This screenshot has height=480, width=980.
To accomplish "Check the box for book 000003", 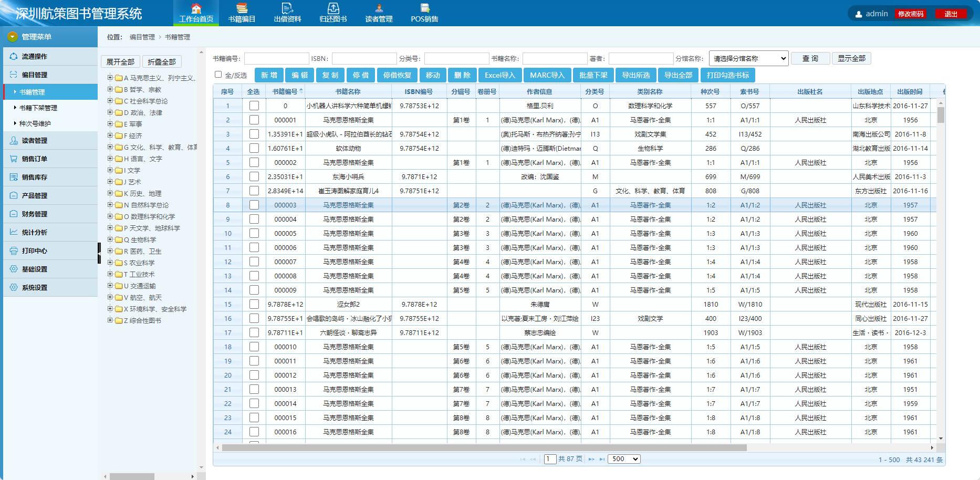I will click(254, 205).
